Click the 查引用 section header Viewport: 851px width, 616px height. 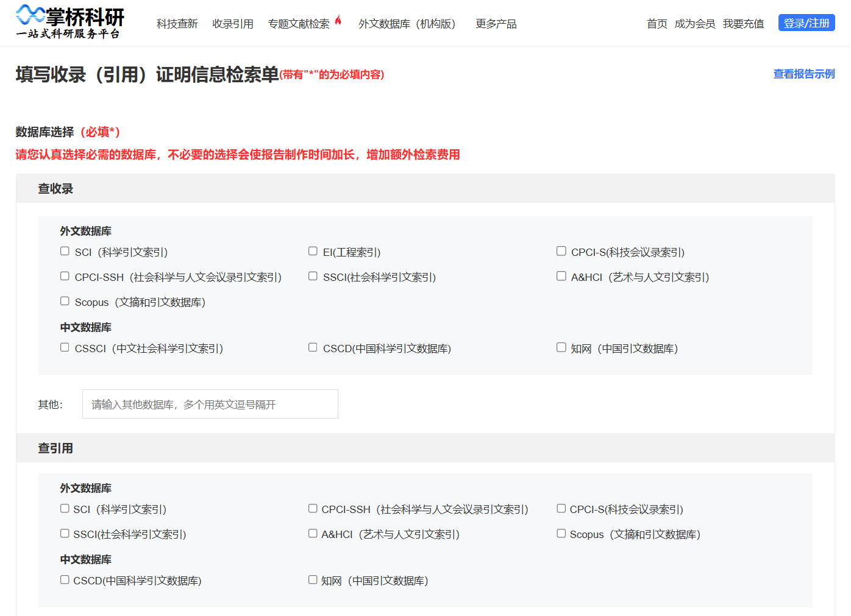click(425, 448)
